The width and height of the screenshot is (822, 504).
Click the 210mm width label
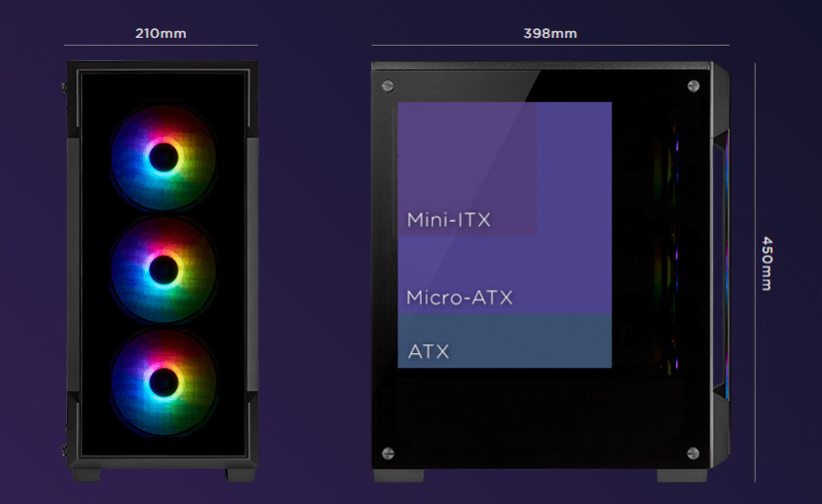[x=161, y=33]
